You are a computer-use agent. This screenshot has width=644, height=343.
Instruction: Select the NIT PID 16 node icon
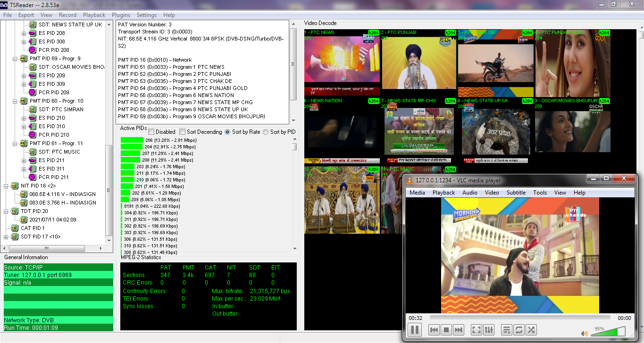tap(14, 186)
